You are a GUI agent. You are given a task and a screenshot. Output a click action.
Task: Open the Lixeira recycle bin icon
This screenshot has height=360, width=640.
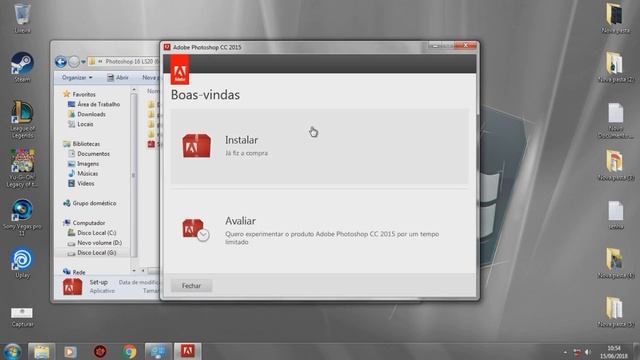(x=22, y=18)
